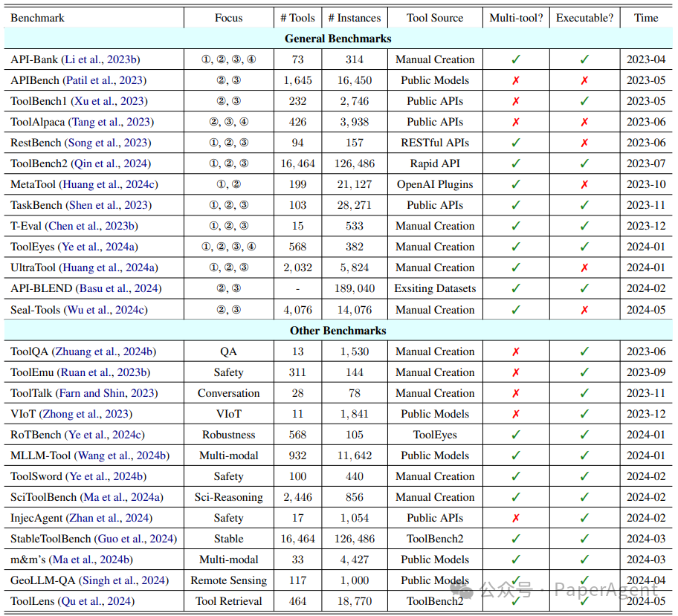
Task: Open the Ruan et al., 2023b citation
Action: [x=105, y=372]
